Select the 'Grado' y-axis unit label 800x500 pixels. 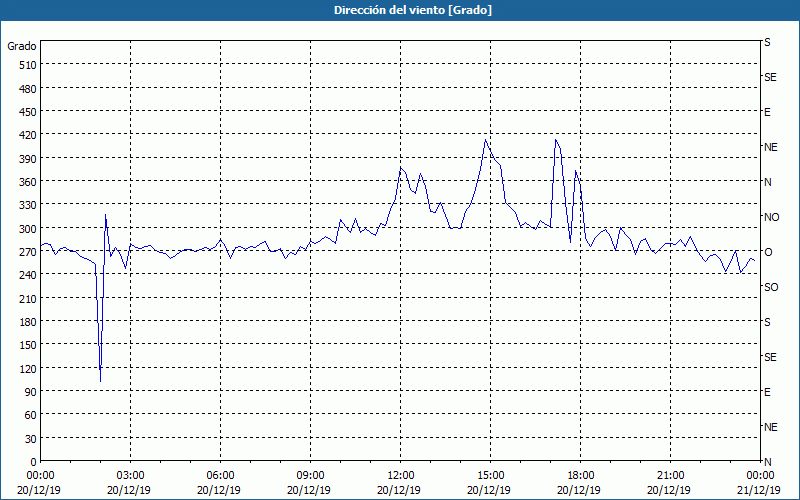click(x=22, y=46)
